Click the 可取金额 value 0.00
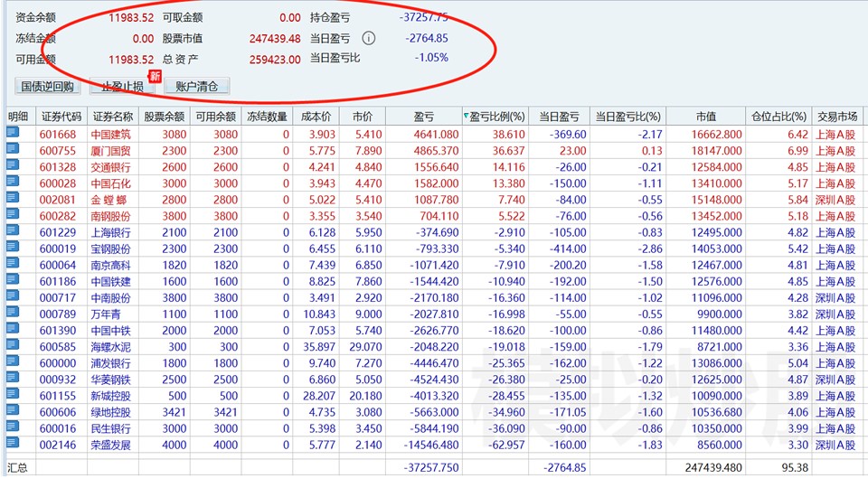This screenshot has width=868, height=488. tap(290, 18)
